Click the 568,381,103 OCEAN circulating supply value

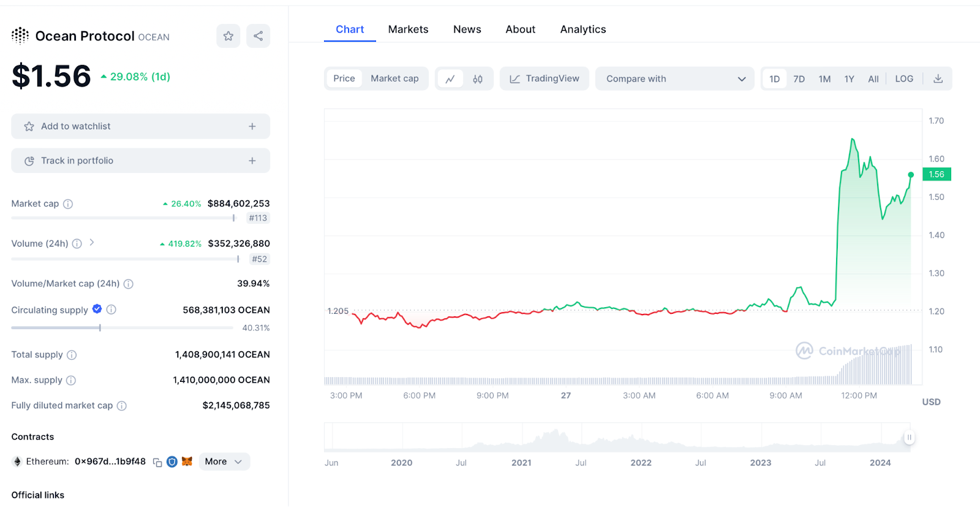(226, 310)
